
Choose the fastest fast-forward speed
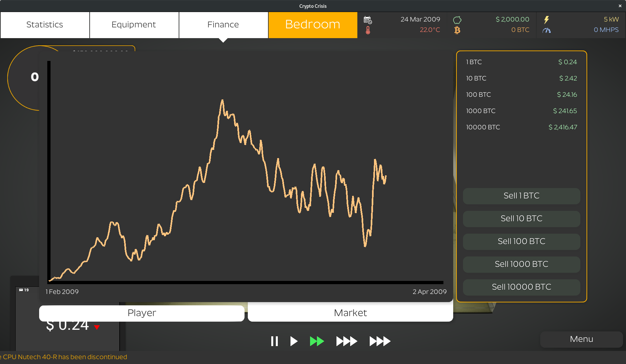[x=380, y=341]
